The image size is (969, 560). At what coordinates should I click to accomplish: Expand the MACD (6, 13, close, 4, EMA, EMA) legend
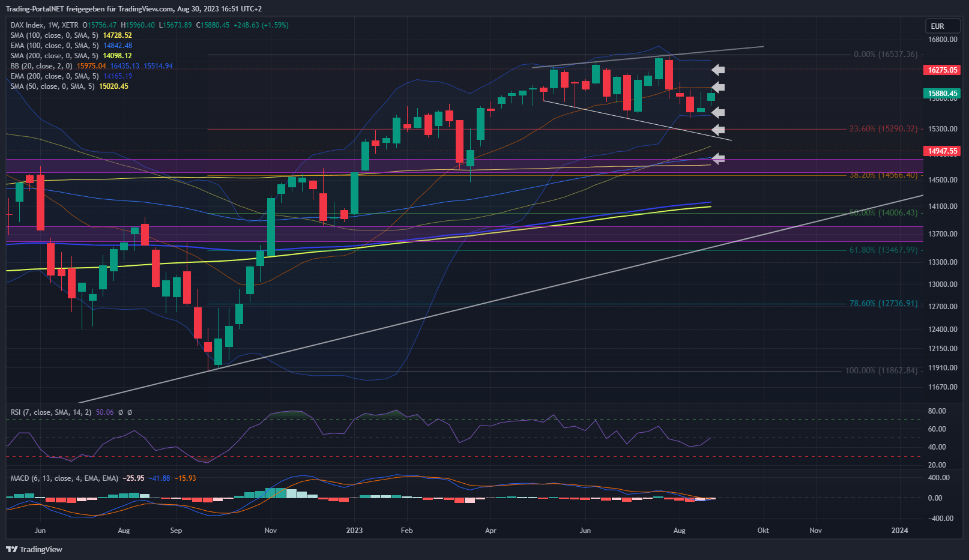[x=64, y=478]
